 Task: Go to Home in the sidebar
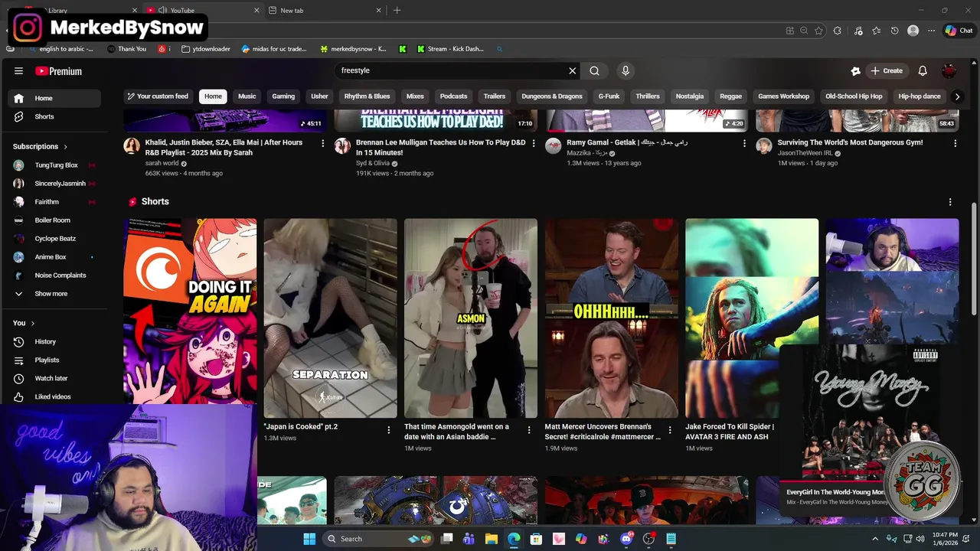coord(54,98)
